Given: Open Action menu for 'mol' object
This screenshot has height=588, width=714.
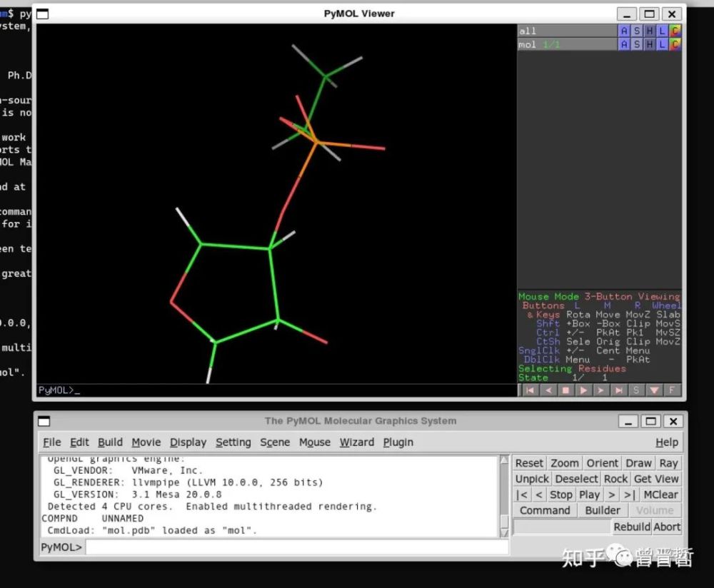Looking at the screenshot, I should 623,44.
